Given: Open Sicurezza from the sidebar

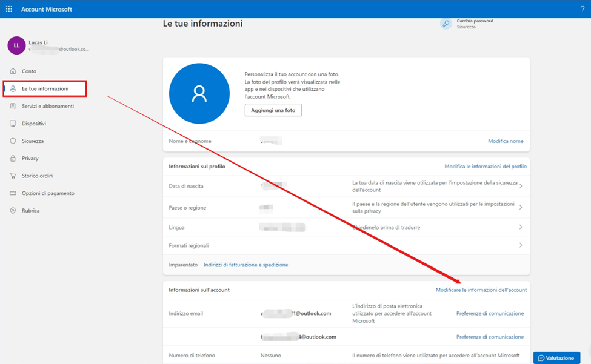Looking at the screenshot, I should point(33,141).
